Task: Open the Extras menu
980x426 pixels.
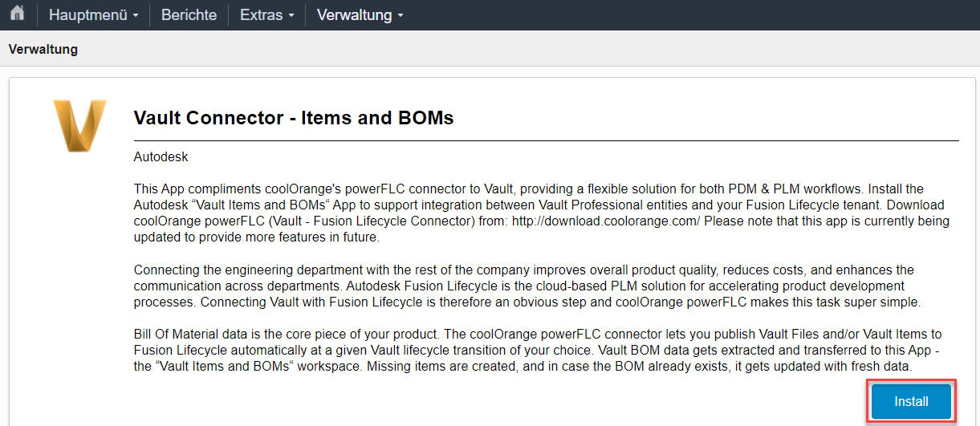Action: pos(262,15)
